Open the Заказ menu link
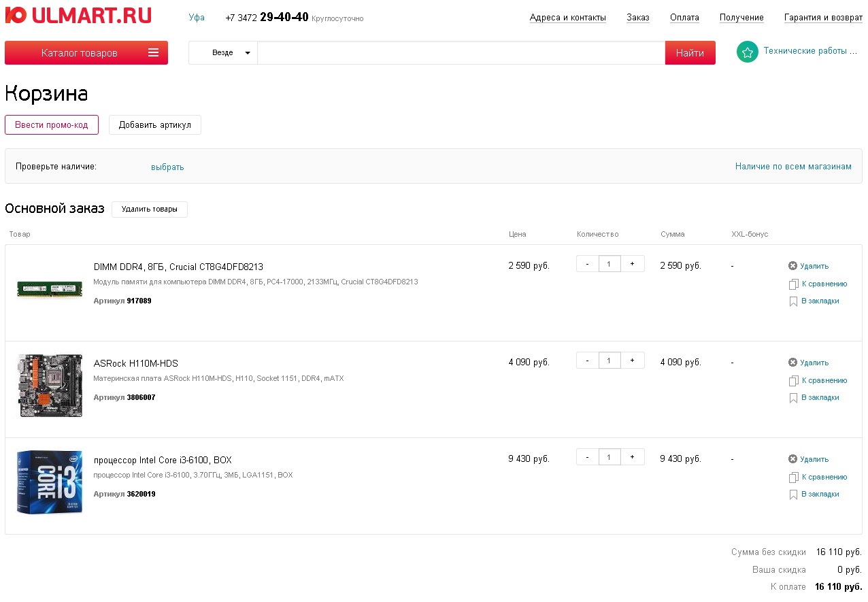 coord(638,18)
